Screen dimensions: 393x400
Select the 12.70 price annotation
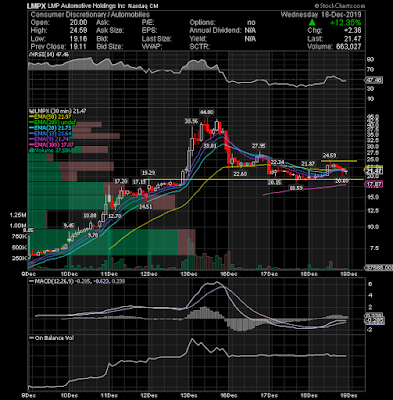coord(115,216)
